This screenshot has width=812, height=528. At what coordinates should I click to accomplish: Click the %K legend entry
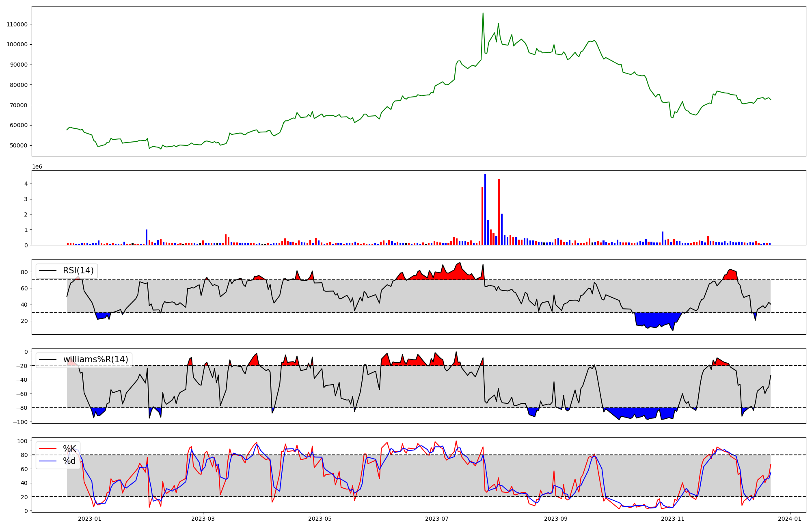pyautogui.click(x=69, y=449)
